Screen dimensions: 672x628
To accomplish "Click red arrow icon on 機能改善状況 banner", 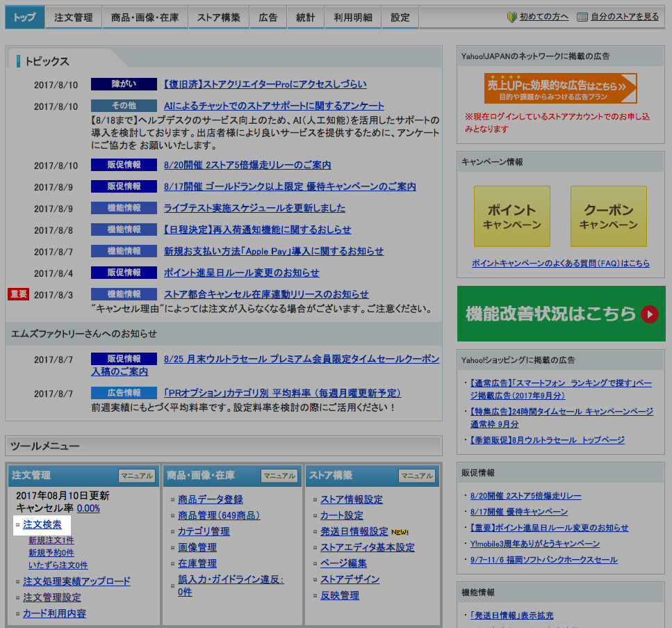I will pos(650,314).
